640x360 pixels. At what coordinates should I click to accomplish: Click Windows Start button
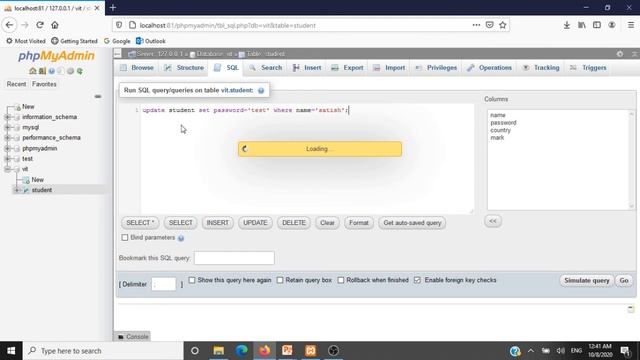coord(11,351)
